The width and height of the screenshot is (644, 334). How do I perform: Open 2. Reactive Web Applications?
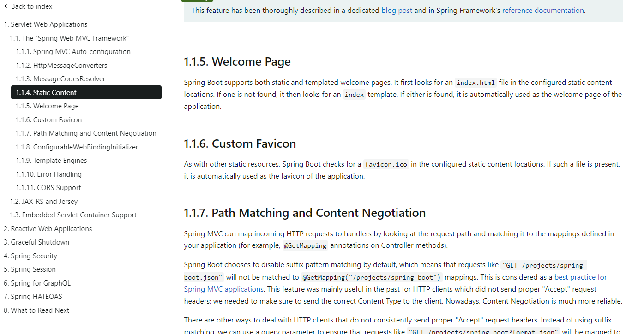click(48, 229)
